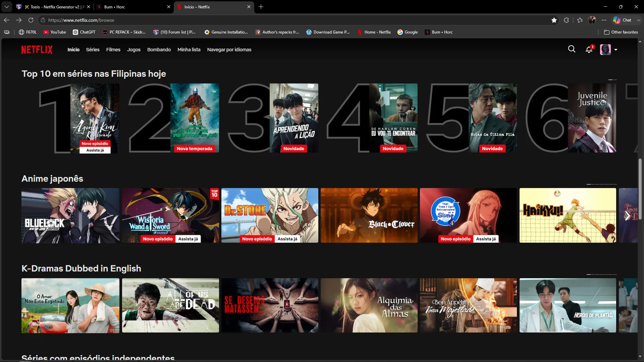Open the Séries menu item

[x=93, y=50]
